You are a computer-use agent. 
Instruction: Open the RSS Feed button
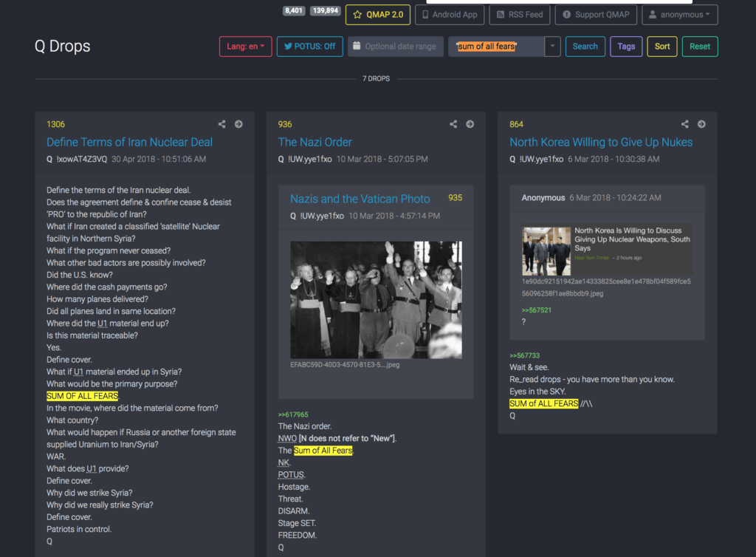point(520,14)
